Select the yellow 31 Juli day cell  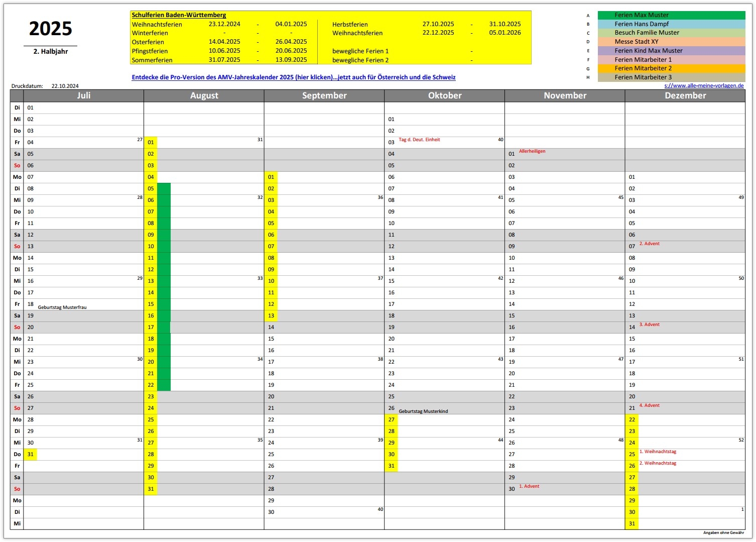tap(31, 454)
